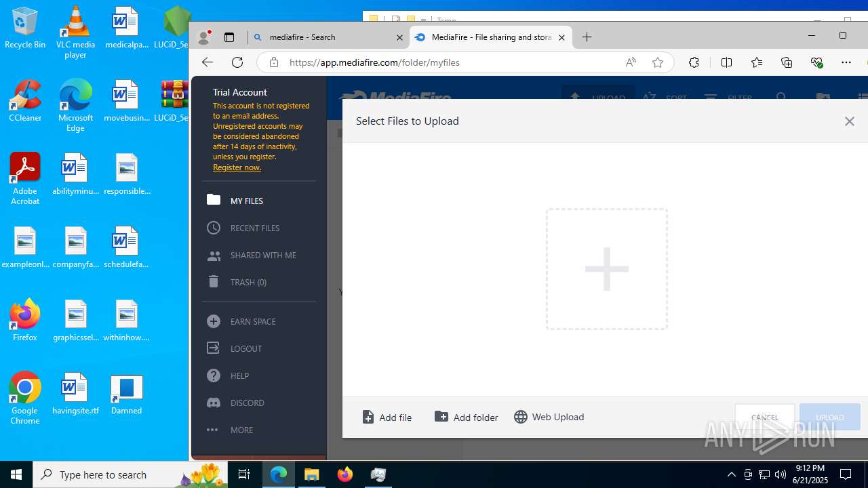Open the Edge tab actions menu
The width and height of the screenshot is (868, 488).
point(229,37)
